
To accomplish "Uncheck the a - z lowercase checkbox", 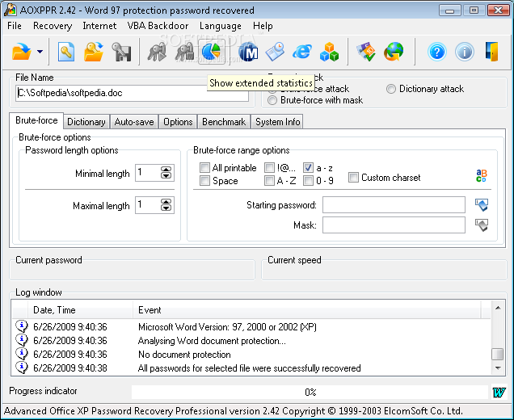I will point(308,168).
